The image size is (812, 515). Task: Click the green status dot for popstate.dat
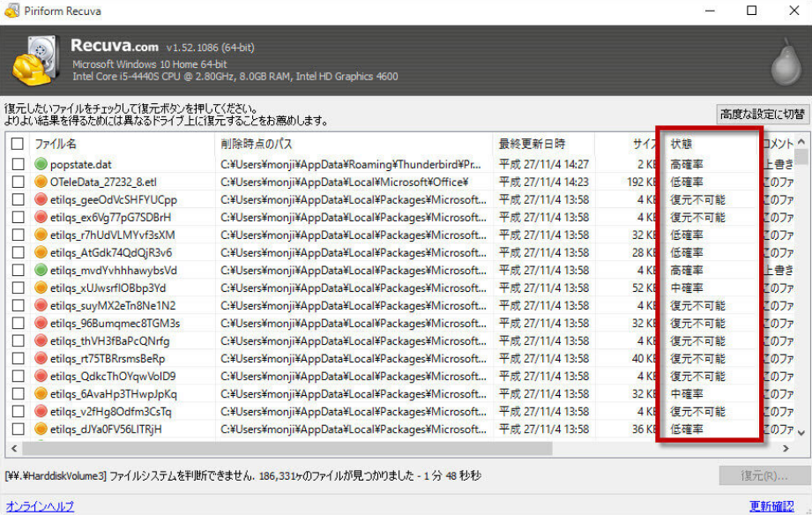pos(41,164)
